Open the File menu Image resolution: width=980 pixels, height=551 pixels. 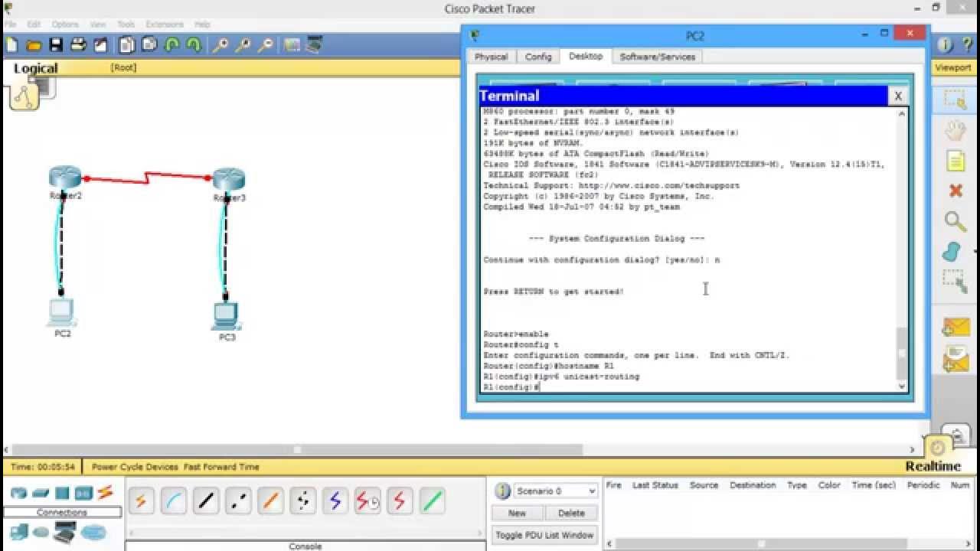tap(10, 24)
